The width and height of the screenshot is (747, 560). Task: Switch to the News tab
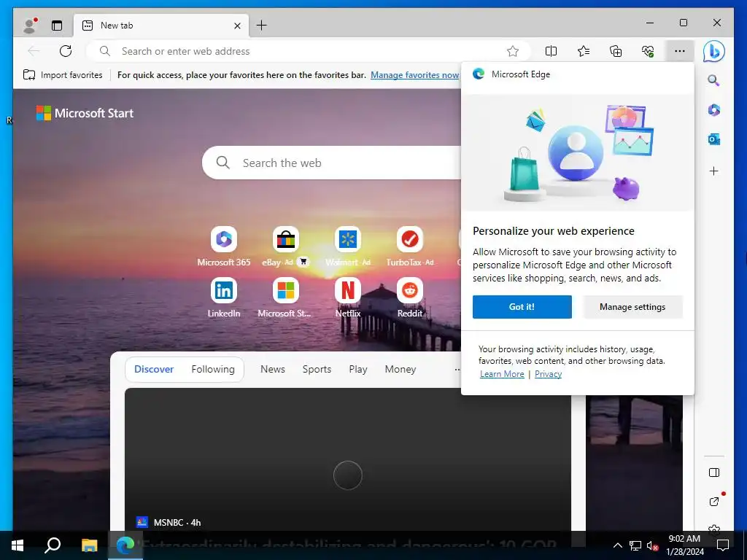coord(273,369)
